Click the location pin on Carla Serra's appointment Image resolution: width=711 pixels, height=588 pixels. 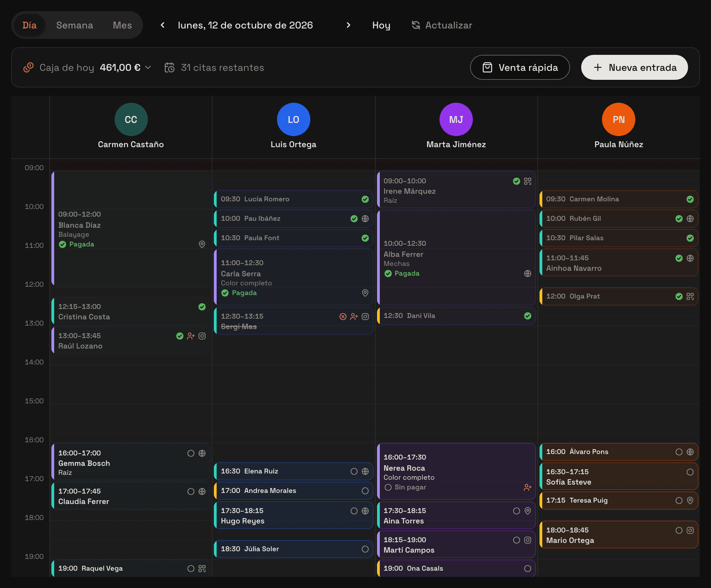click(365, 293)
